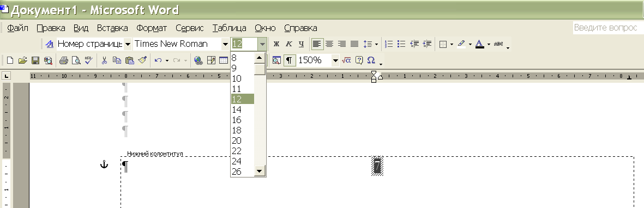Open the Вид menu
644x208 pixels.
point(81,28)
